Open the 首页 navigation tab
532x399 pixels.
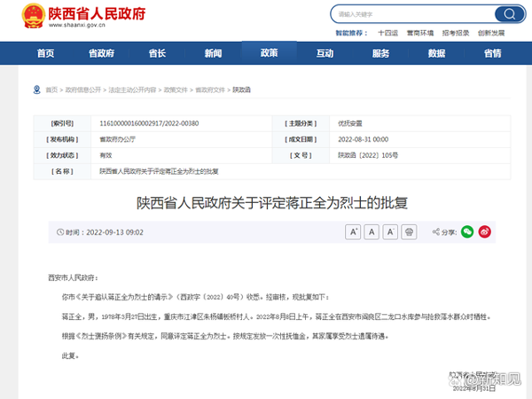tap(46, 53)
